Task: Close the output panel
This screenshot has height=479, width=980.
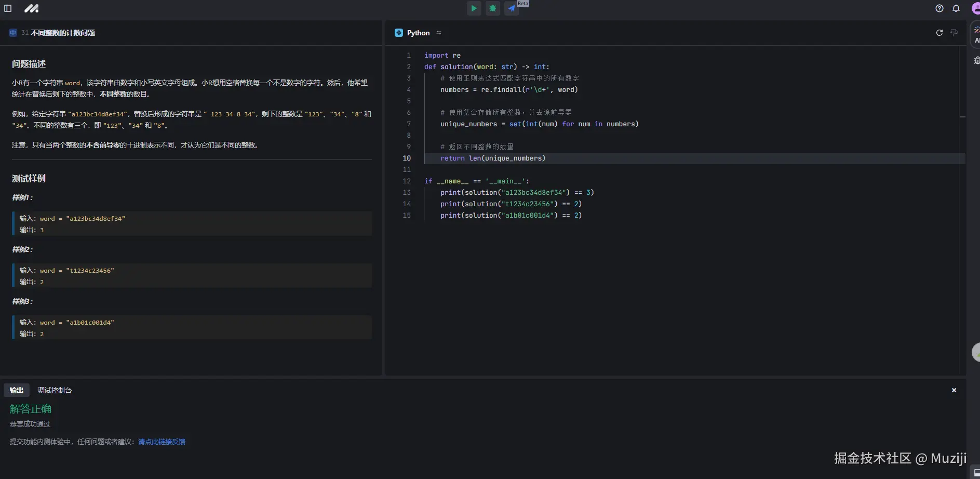Action: (954, 390)
